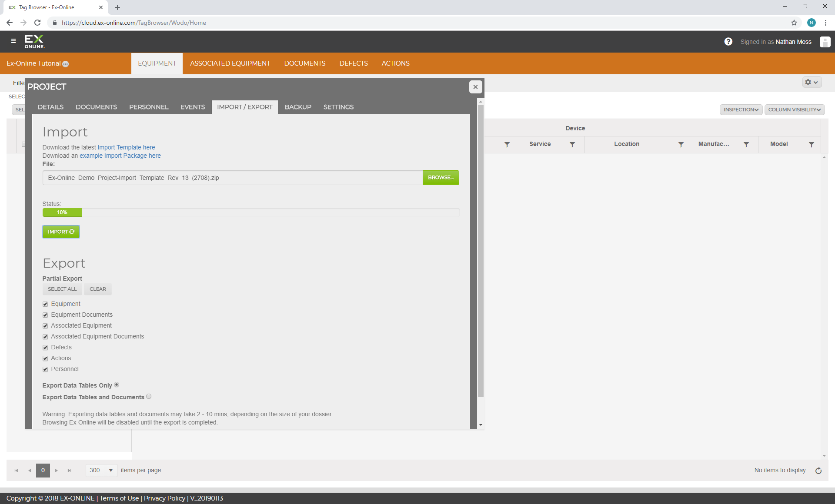Viewport: 835px width, 504px height.
Task: Click the help question mark icon
Action: pyautogui.click(x=728, y=42)
